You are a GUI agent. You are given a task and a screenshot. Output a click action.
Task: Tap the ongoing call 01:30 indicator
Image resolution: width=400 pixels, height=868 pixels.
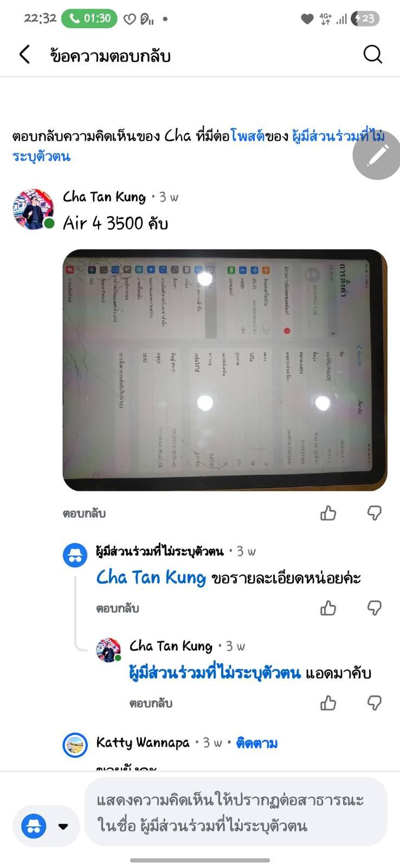click(x=89, y=18)
